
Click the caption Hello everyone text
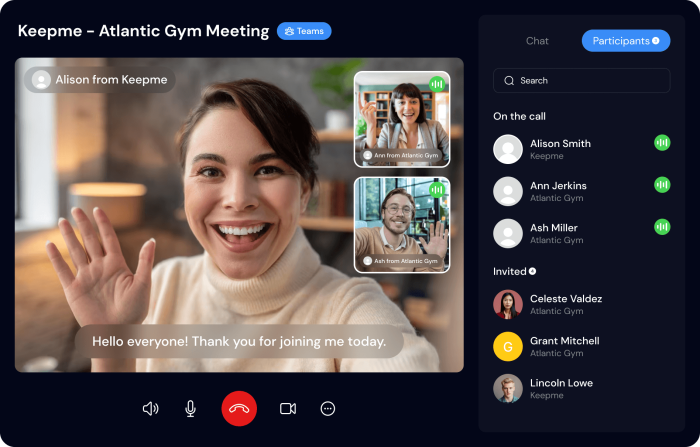(239, 342)
